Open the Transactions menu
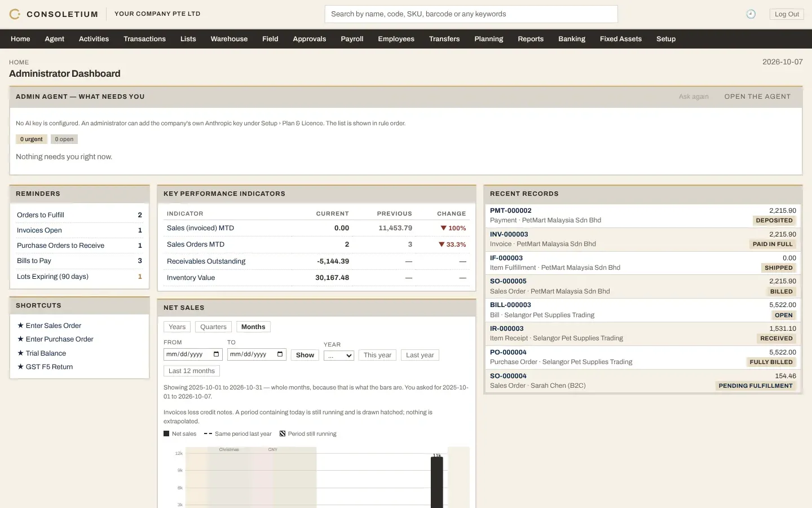Viewport: 812px width, 508px height. [144, 39]
